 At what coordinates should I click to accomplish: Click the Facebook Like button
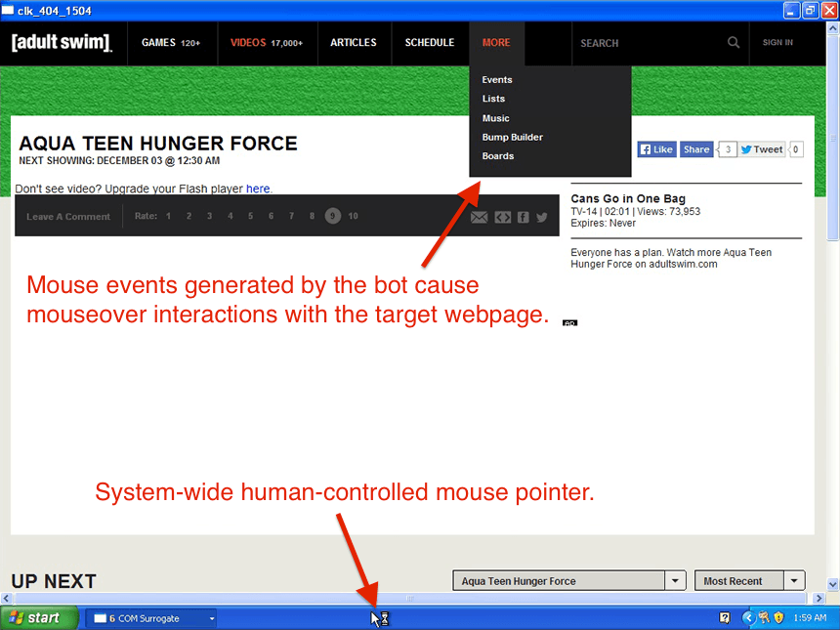pyautogui.click(x=656, y=149)
